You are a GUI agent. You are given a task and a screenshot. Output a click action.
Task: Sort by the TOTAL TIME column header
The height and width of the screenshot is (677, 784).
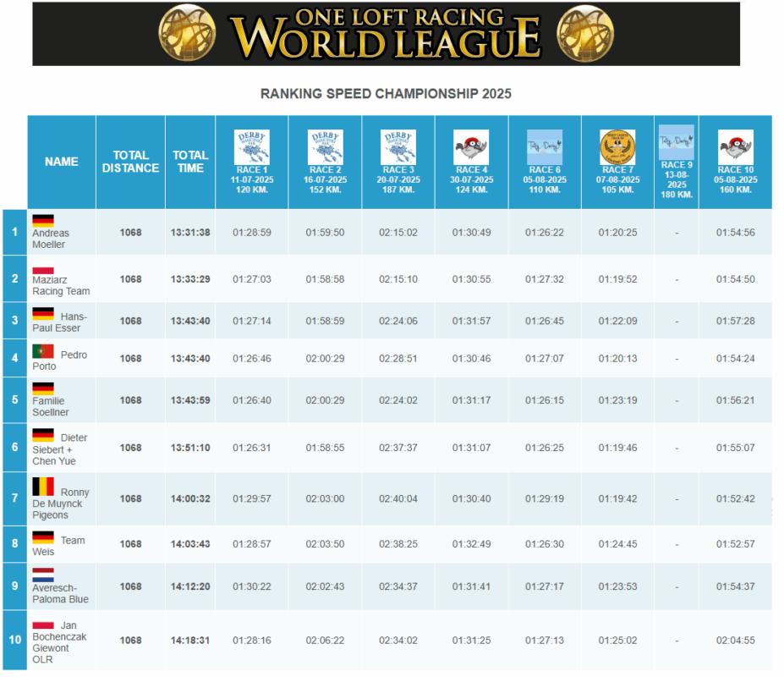(x=190, y=162)
